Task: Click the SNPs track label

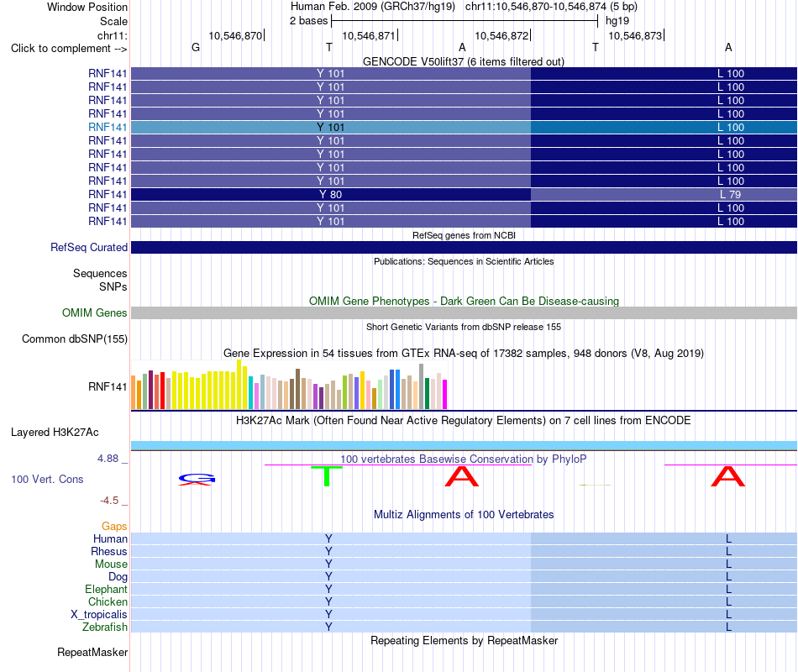Action: click(x=113, y=286)
